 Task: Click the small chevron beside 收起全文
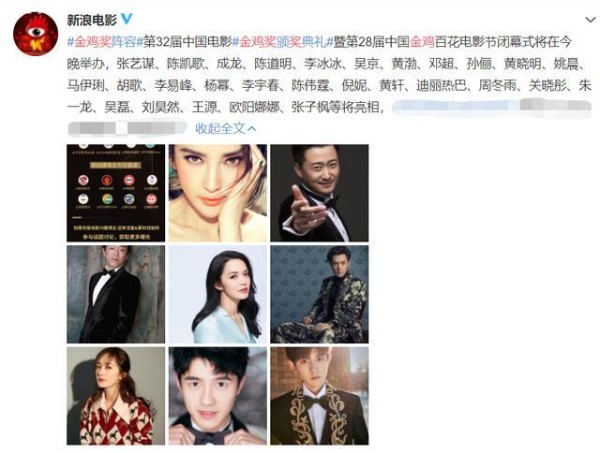(x=251, y=129)
